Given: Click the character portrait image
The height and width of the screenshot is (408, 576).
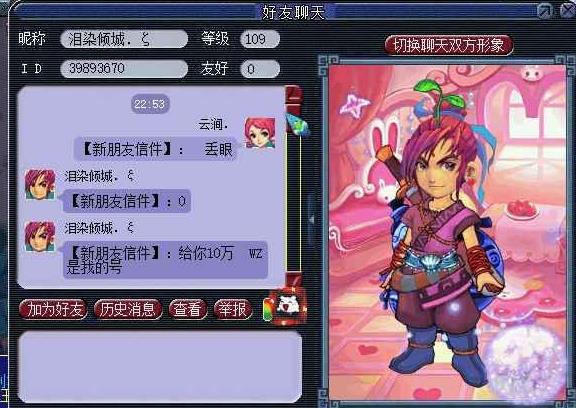Looking at the screenshot, I should click(447, 232).
